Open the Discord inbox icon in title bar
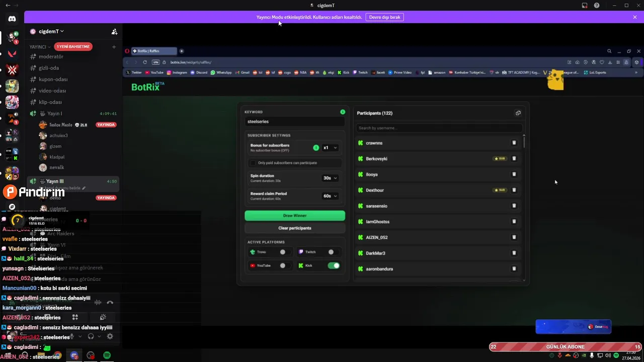 tap(585, 6)
